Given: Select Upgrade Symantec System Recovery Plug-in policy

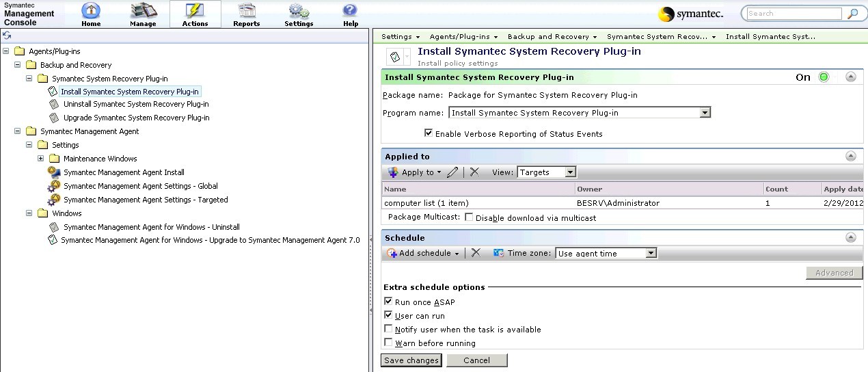Looking at the screenshot, I should tap(136, 118).
